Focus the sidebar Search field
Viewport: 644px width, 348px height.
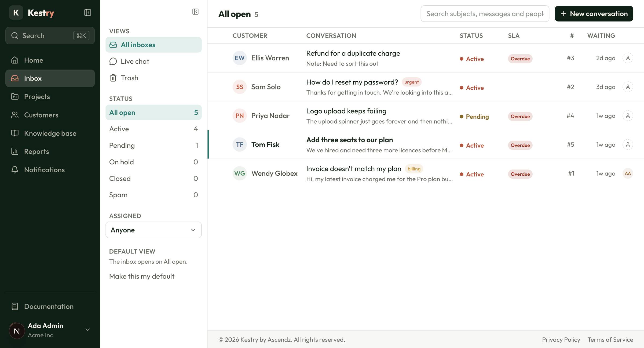50,35
